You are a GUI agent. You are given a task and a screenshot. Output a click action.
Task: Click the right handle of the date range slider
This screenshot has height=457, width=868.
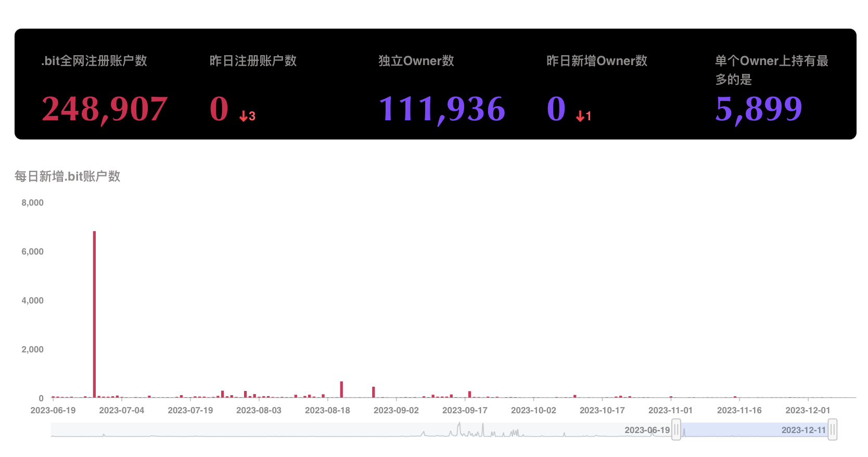pos(833,430)
